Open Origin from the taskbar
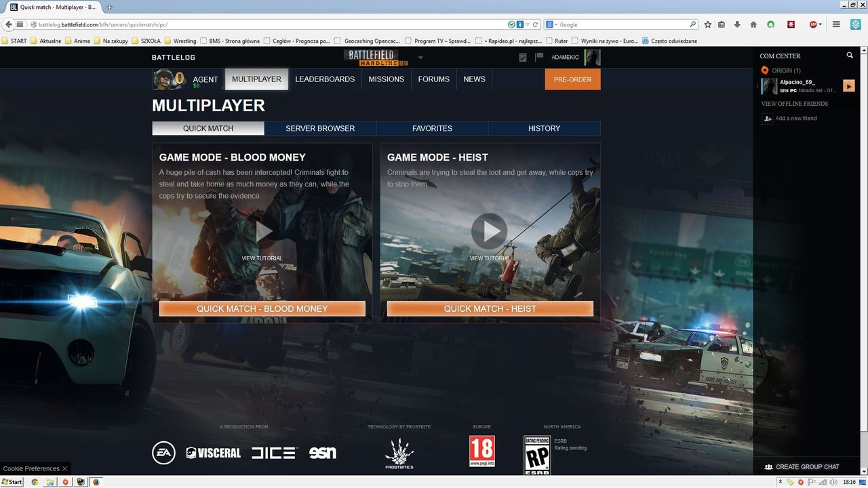The image size is (868, 488). click(x=65, y=482)
